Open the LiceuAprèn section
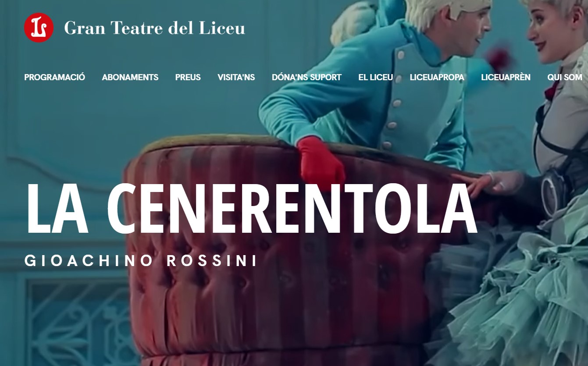Viewport: 588px width, 366px height. [x=506, y=77]
